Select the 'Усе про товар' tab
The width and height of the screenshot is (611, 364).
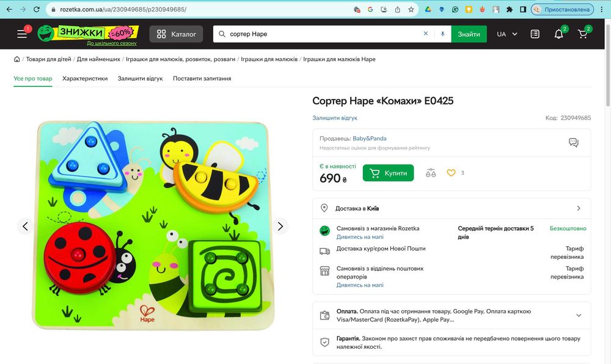tap(33, 78)
